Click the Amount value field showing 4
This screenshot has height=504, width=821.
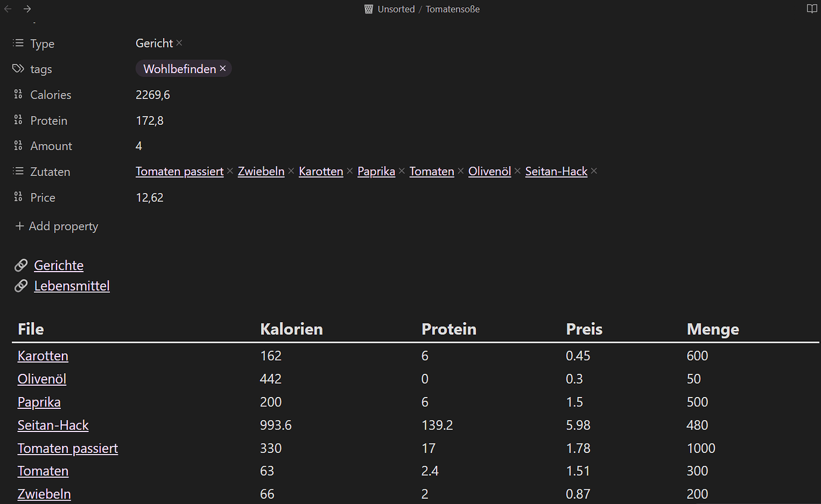tap(139, 146)
